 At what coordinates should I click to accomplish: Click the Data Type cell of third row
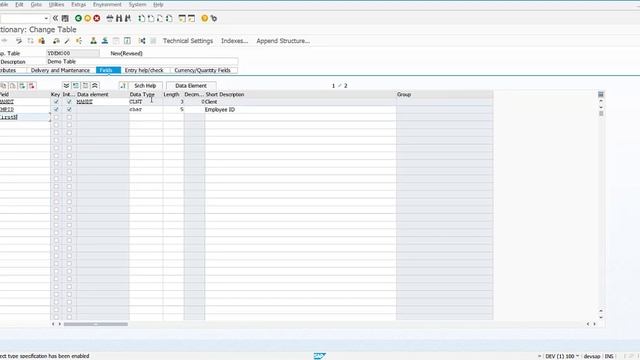146,117
